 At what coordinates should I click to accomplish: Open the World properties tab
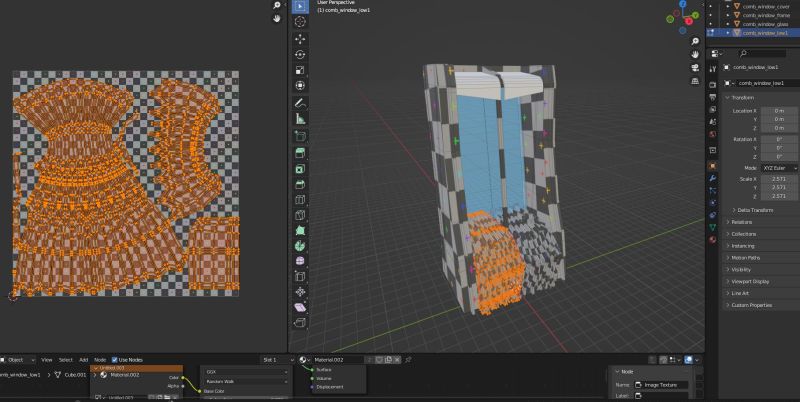point(713,135)
